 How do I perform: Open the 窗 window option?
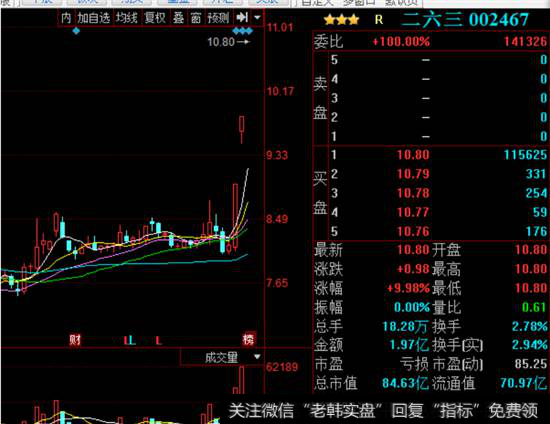pyautogui.click(x=196, y=18)
